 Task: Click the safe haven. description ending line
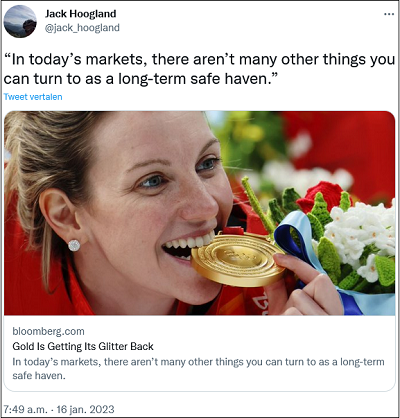pos(39,376)
